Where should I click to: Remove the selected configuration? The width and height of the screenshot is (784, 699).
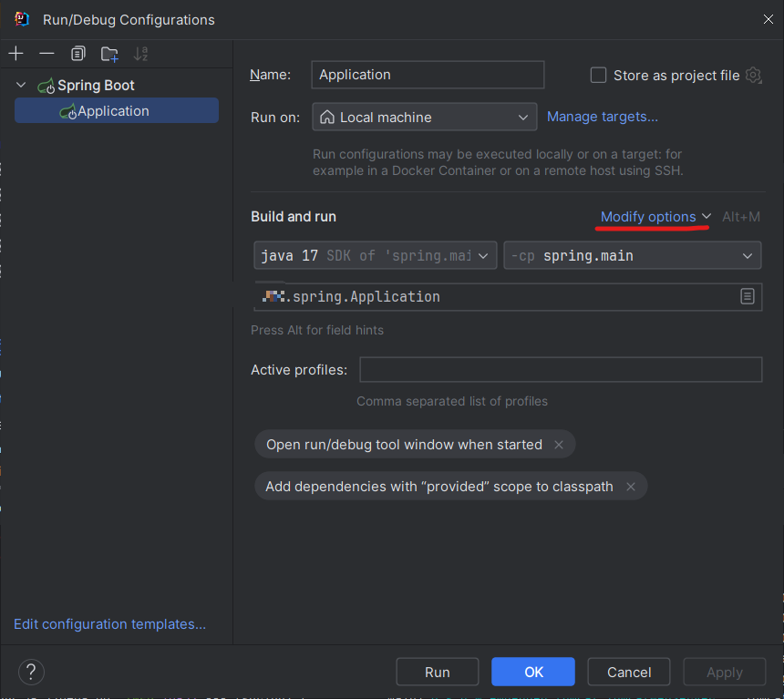click(47, 54)
